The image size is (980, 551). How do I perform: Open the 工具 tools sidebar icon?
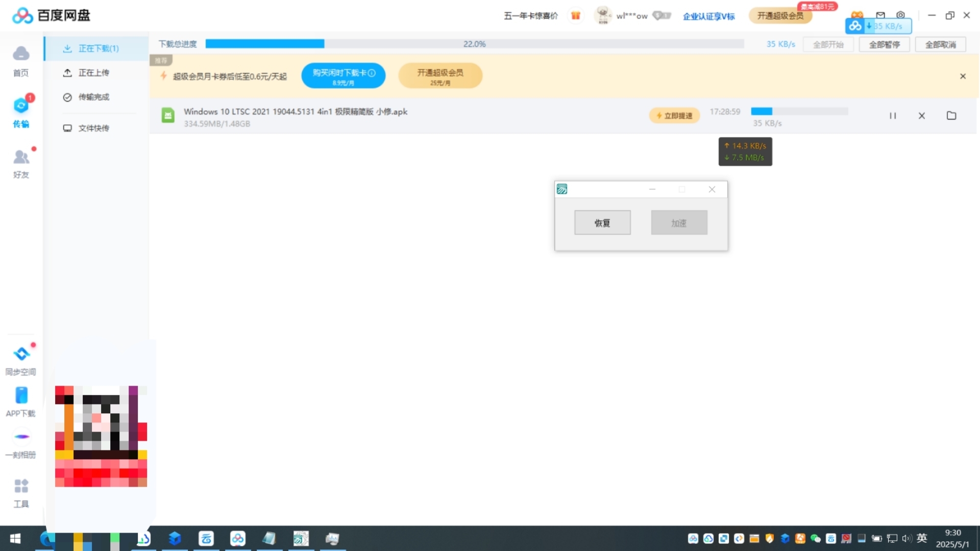click(x=21, y=493)
